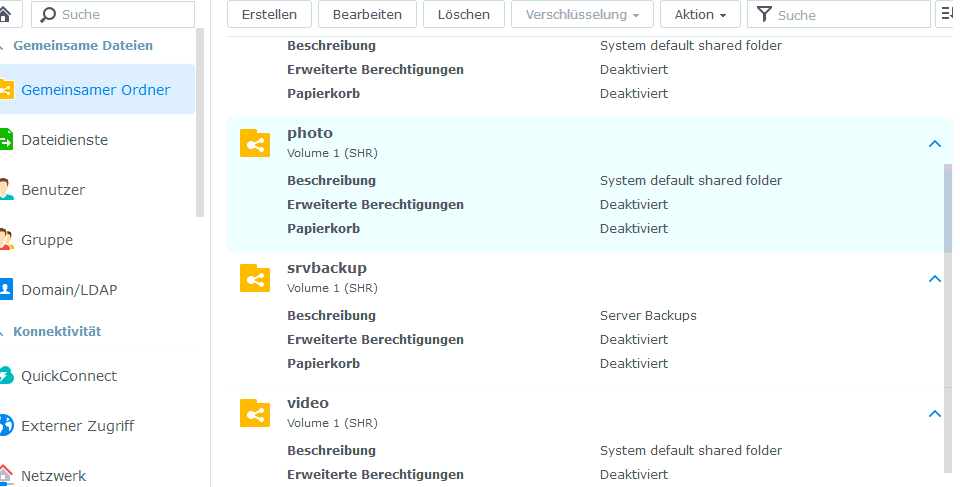This screenshot has height=487, width=960.
Task: Open Gemeinsamer Ordner in sidebar
Action: coord(96,89)
